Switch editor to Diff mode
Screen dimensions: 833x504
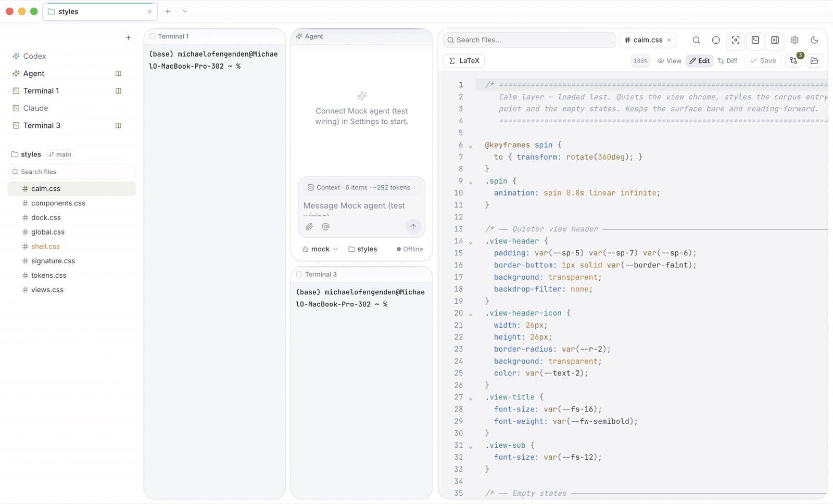click(x=727, y=61)
